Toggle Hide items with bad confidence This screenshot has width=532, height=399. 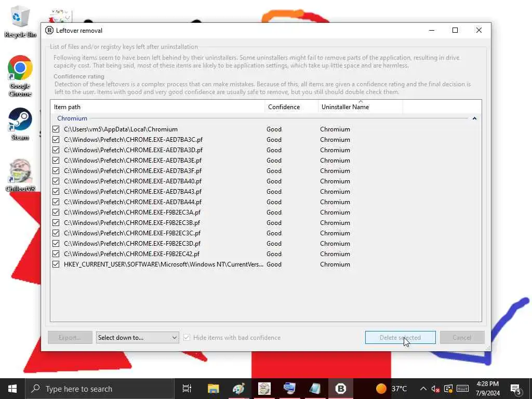[x=187, y=338]
